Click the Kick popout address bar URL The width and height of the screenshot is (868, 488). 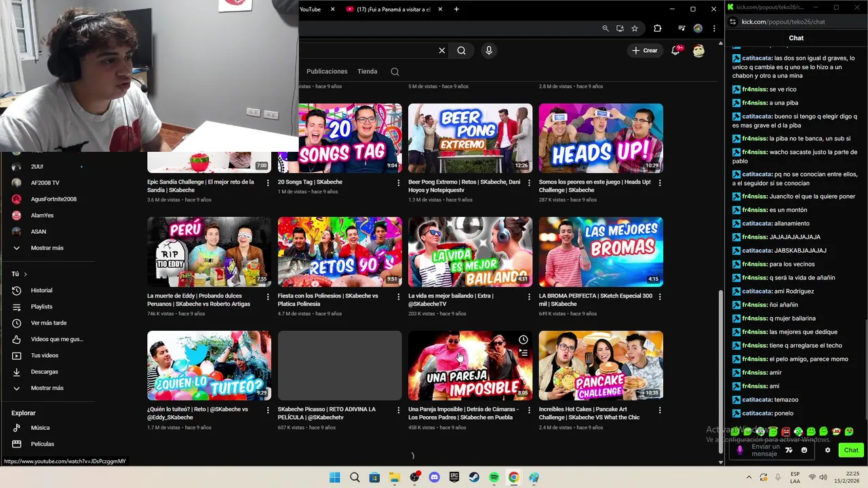pos(783,22)
